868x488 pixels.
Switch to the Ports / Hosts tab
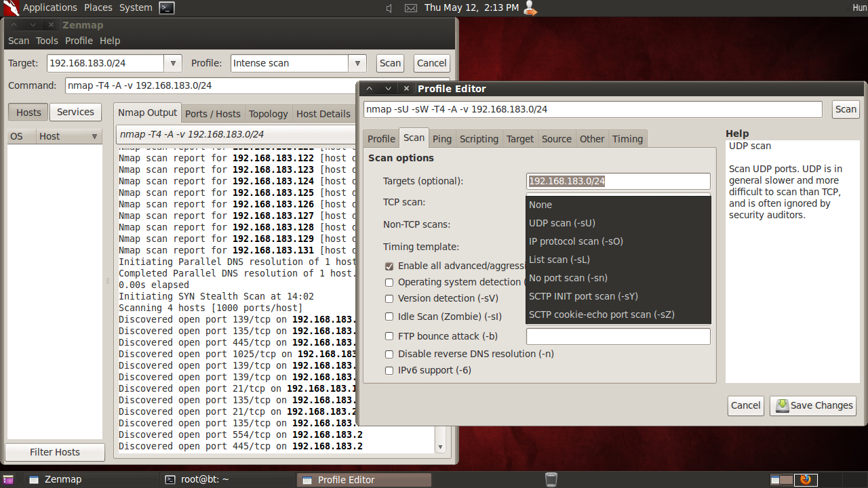[213, 114]
